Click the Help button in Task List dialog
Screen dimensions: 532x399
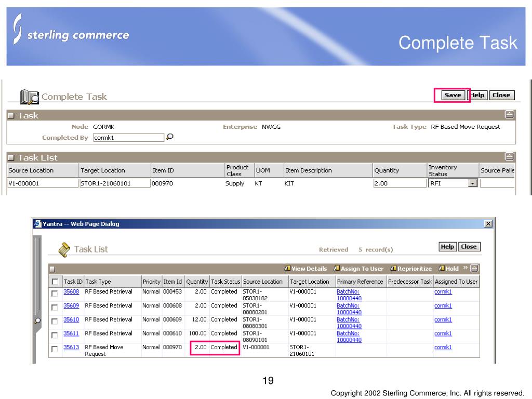click(447, 247)
